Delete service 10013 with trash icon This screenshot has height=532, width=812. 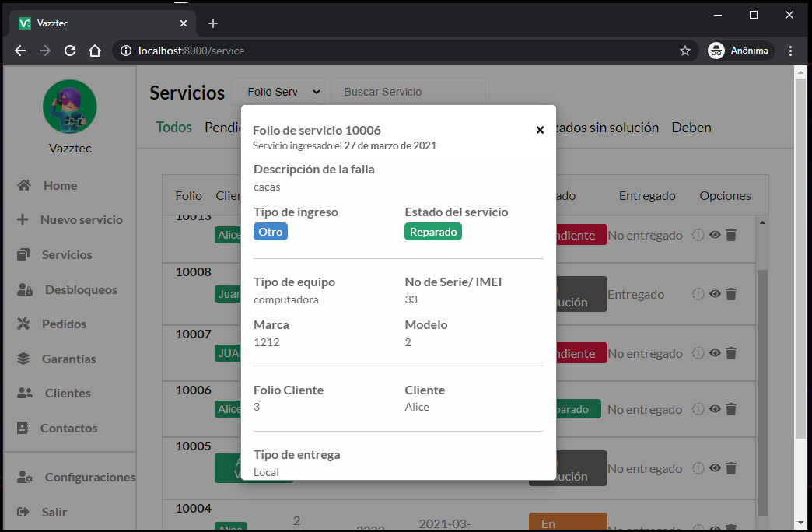pos(731,235)
